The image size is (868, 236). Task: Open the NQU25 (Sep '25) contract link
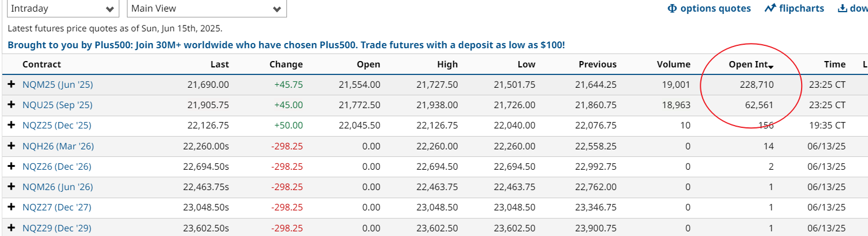point(57,105)
